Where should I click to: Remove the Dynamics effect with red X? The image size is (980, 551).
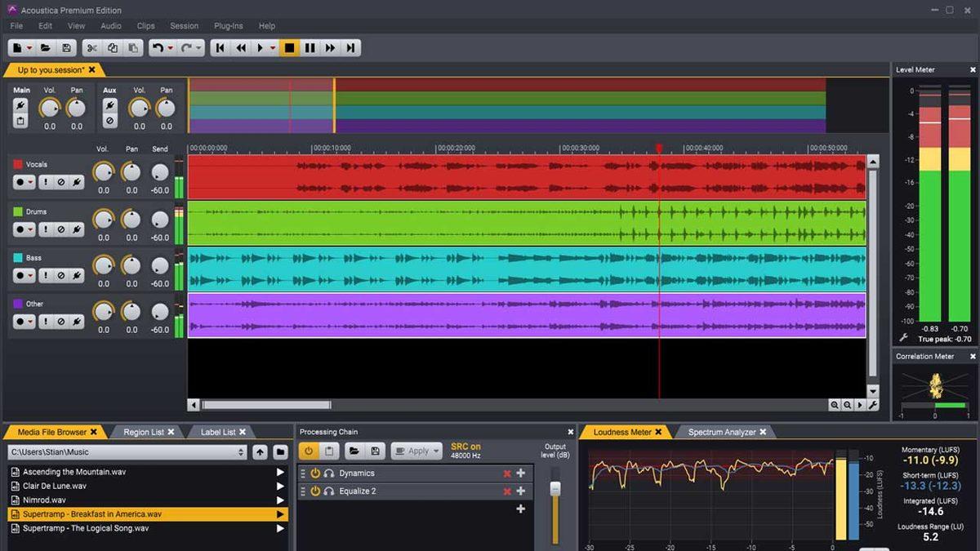point(507,473)
